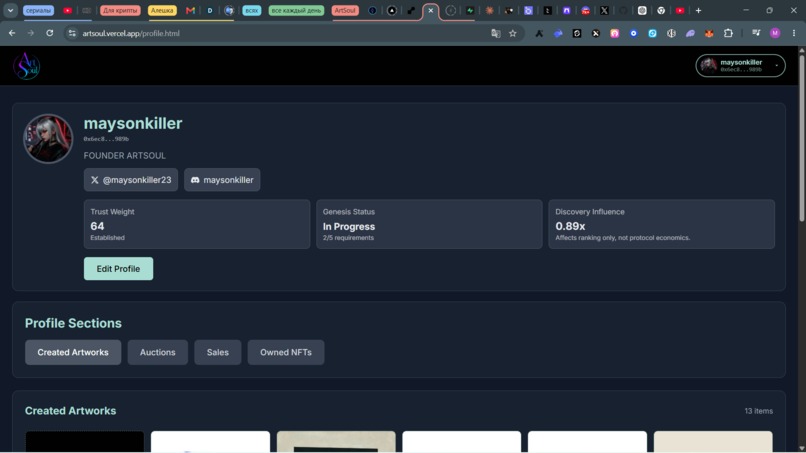Click the pink headphones extension icon
The width and height of the screenshot is (806, 453).
[614, 33]
